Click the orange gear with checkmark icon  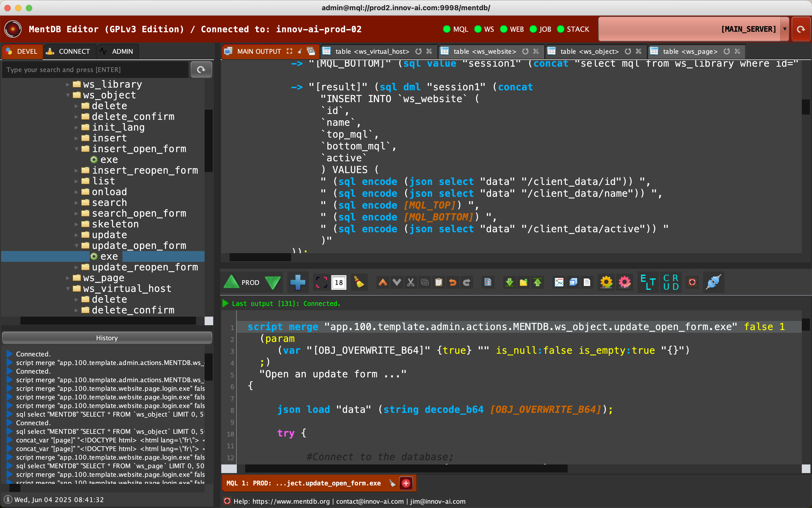[606, 282]
